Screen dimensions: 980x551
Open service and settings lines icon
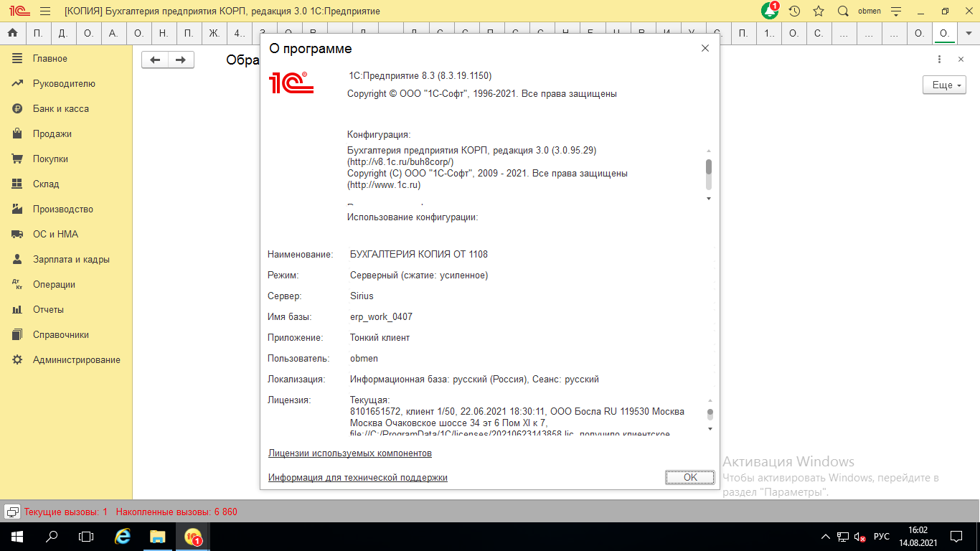[896, 11]
